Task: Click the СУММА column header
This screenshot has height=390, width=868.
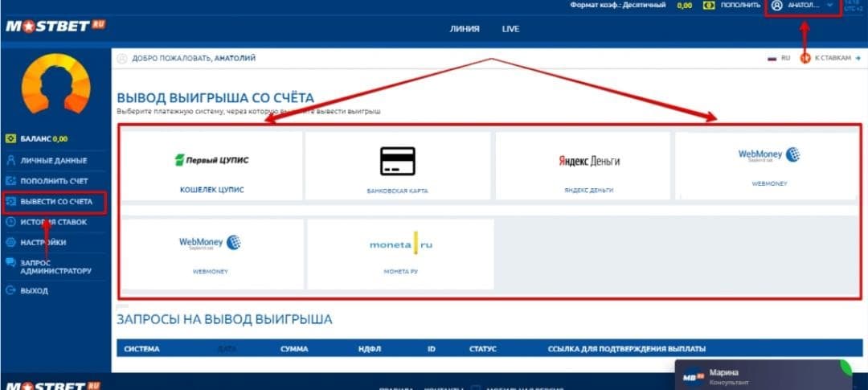Action: pyautogui.click(x=294, y=349)
